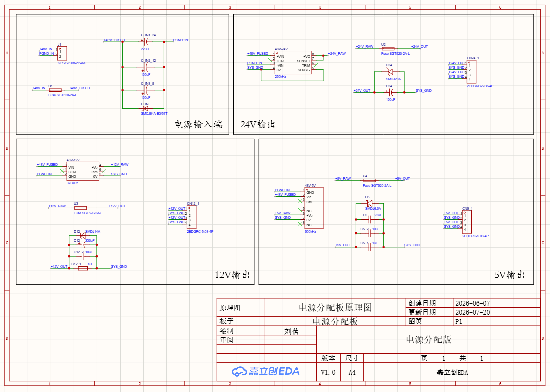Screen dimensions: 550x392
Task: Click capacitor C_IN1_24 (220uF)
Action: (x=145, y=41)
